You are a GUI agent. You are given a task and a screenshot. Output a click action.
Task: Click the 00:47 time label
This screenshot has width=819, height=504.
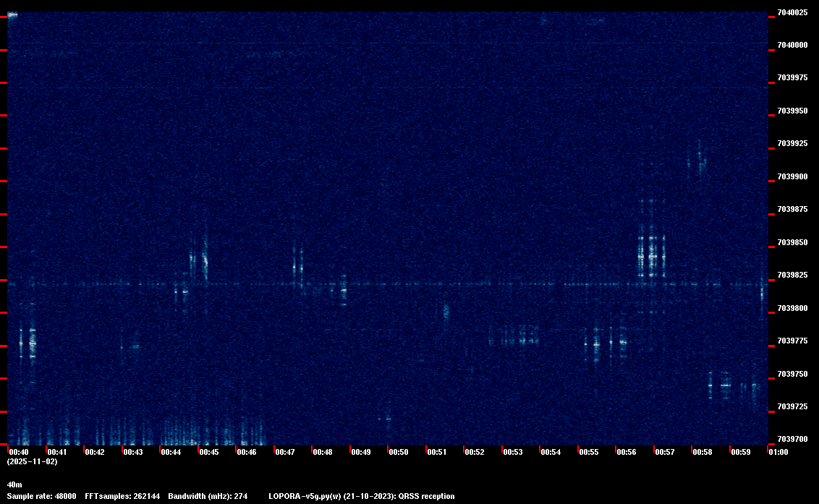point(284,452)
